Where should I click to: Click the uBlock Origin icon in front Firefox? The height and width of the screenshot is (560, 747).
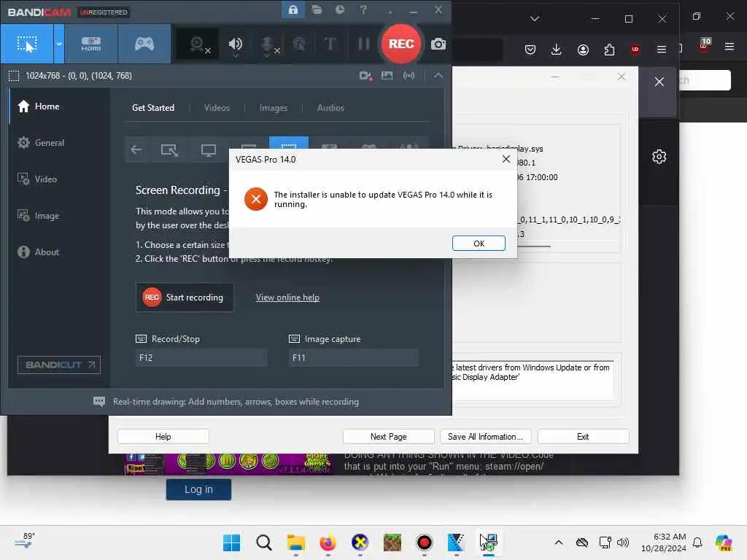coord(635,50)
